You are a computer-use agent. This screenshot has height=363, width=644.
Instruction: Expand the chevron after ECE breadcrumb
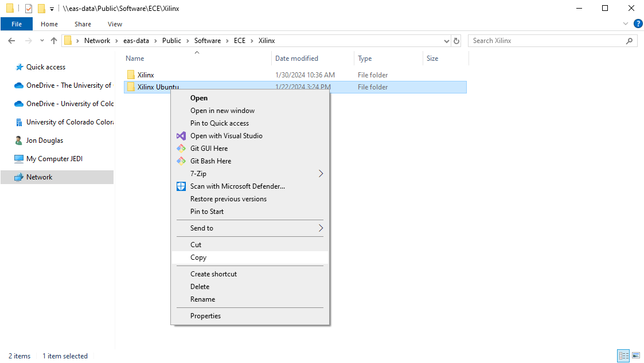252,41
